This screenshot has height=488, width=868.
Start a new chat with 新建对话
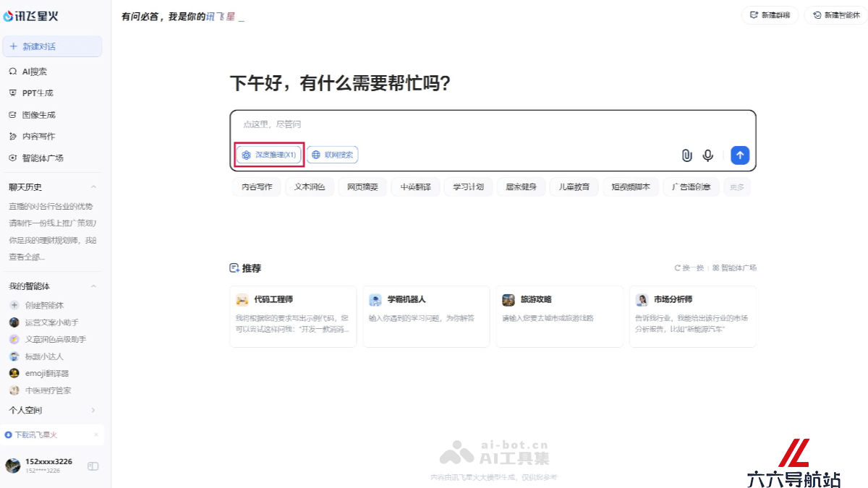pyautogui.click(x=52, y=46)
